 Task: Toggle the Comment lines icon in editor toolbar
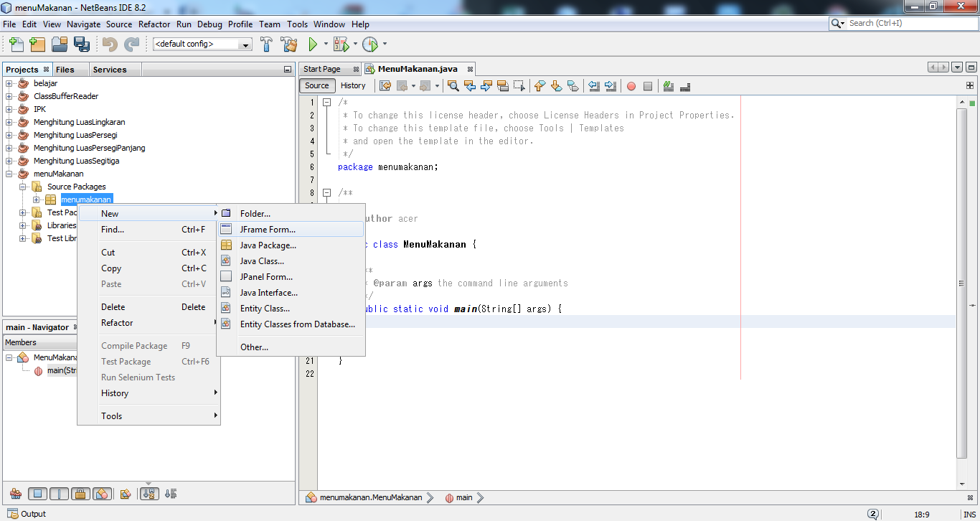coord(667,85)
